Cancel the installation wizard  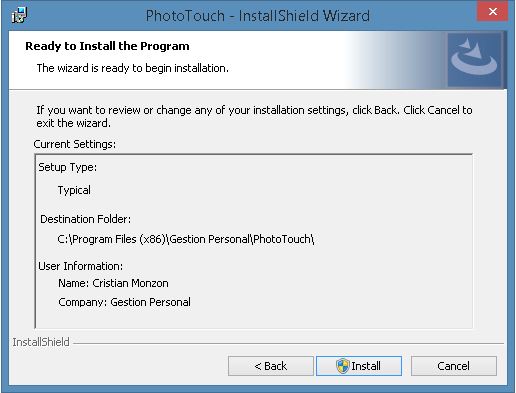pos(454,366)
